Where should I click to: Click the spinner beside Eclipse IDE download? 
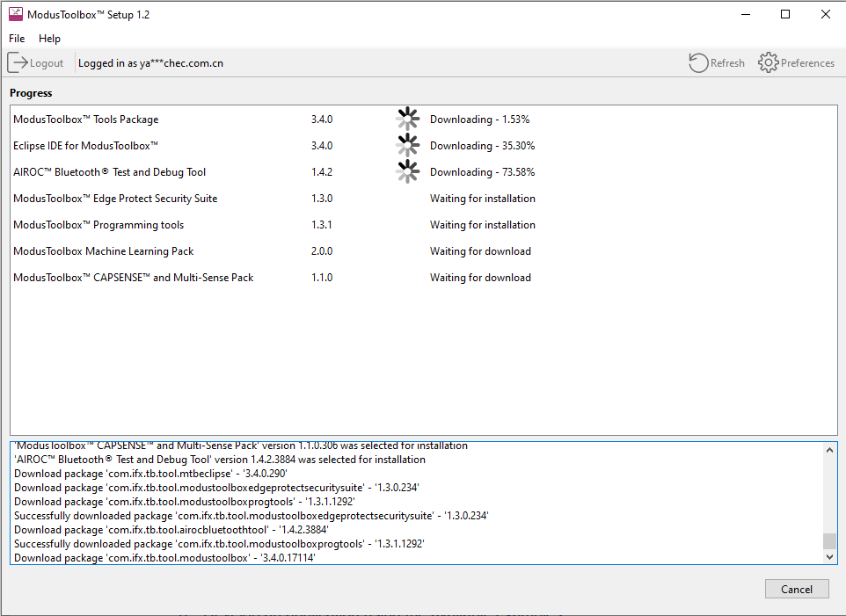coord(407,145)
